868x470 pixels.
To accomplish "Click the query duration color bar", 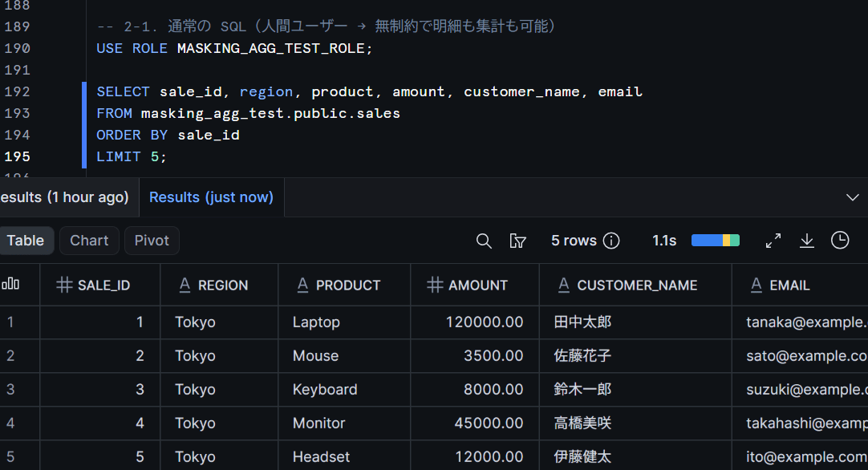I will pyautogui.click(x=716, y=241).
